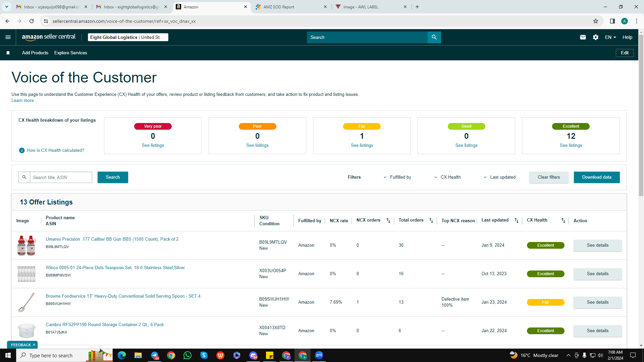See details for Browne Serving Spoon
Screen dimensions: 644x362
598,302
